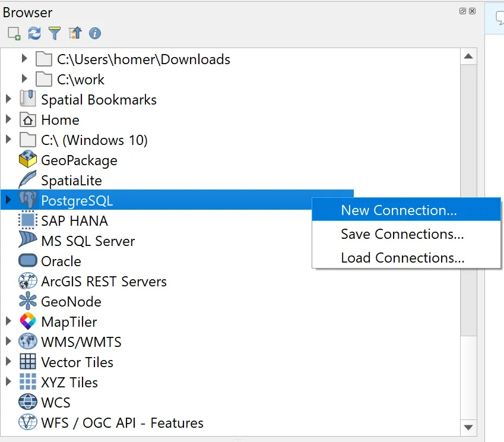Enable the properties widget info icon
Image resolution: width=504 pixels, height=442 pixels.
pyautogui.click(x=95, y=34)
